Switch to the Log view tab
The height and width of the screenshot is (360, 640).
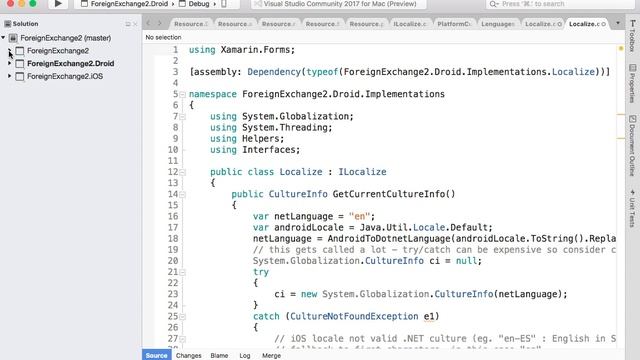[x=244, y=355]
